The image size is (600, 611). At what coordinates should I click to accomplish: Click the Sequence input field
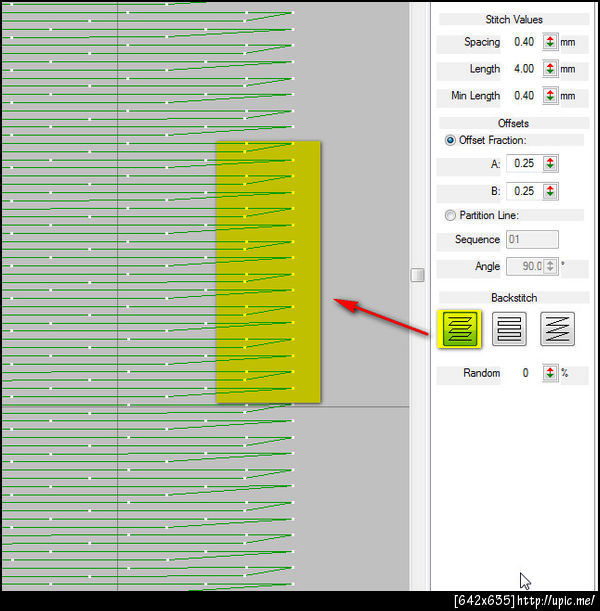[532, 239]
